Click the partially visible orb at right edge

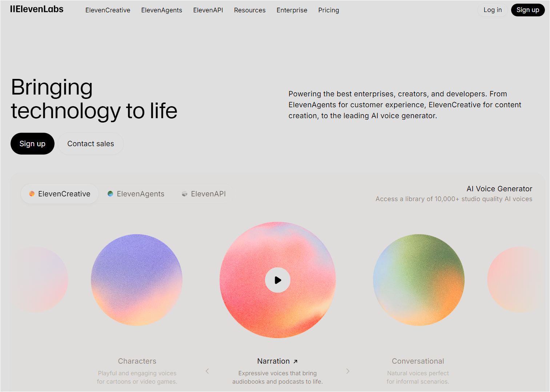tap(516, 279)
